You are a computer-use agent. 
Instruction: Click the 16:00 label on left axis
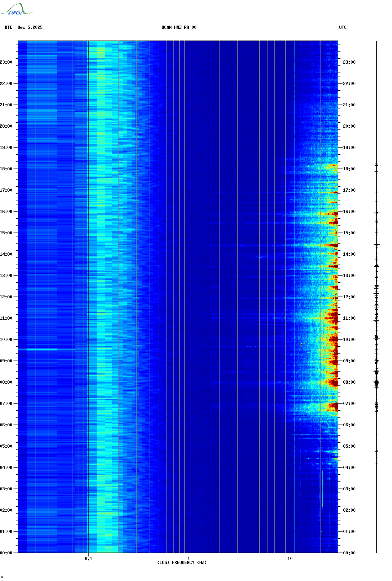point(6,212)
